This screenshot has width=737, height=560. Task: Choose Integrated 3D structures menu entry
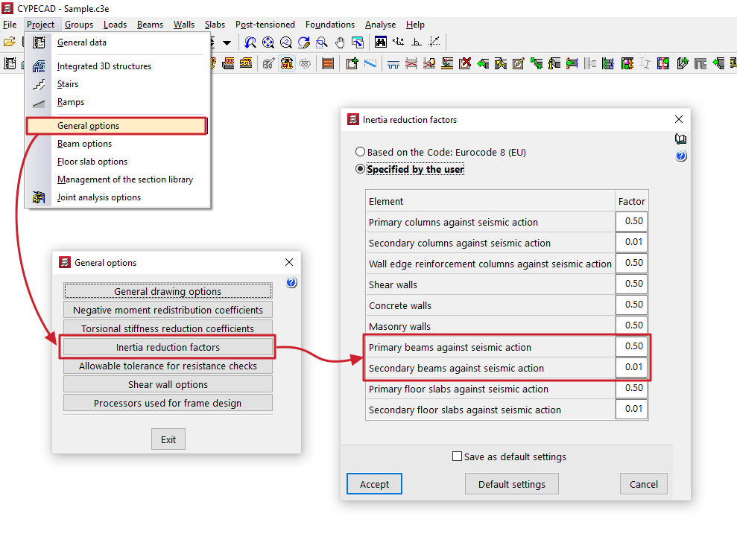(x=116, y=66)
